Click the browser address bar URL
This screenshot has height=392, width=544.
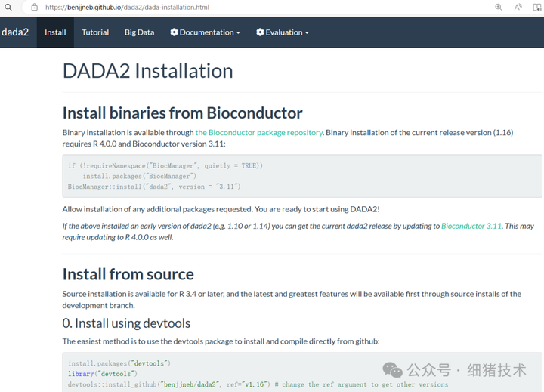click(x=127, y=7)
